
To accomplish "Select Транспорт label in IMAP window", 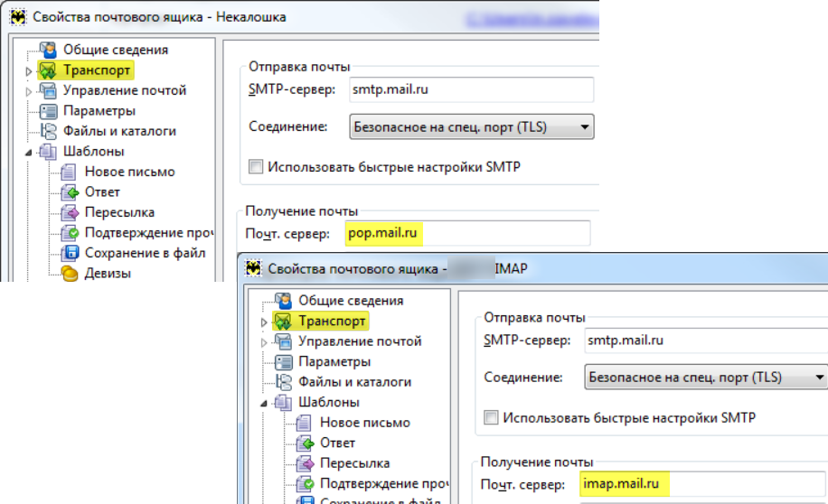I will coord(332,321).
